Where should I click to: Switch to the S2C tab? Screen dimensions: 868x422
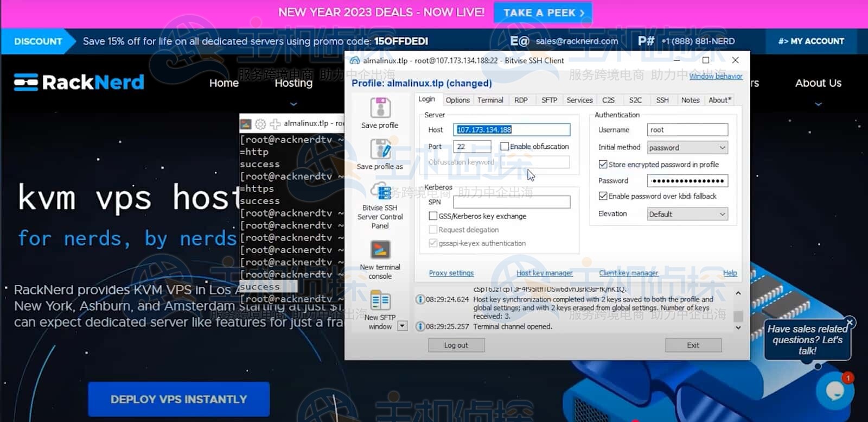(x=635, y=100)
